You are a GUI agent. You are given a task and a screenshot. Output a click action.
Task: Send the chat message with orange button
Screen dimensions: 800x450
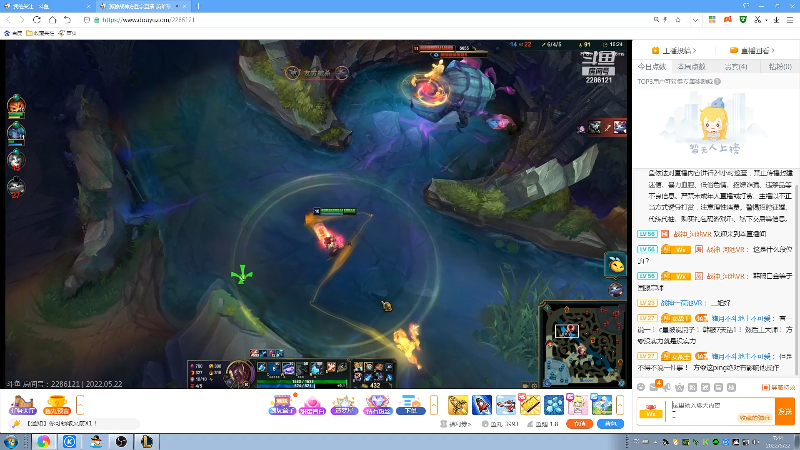(x=785, y=411)
